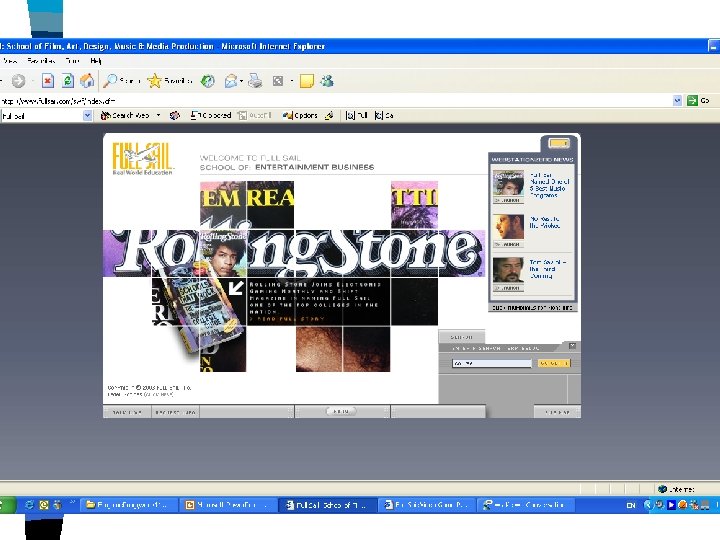
Task: Open the third news headline link
Action: point(547,269)
